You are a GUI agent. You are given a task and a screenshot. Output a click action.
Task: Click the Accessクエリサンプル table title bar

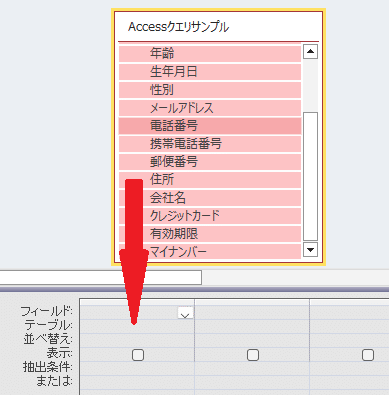tap(218, 27)
